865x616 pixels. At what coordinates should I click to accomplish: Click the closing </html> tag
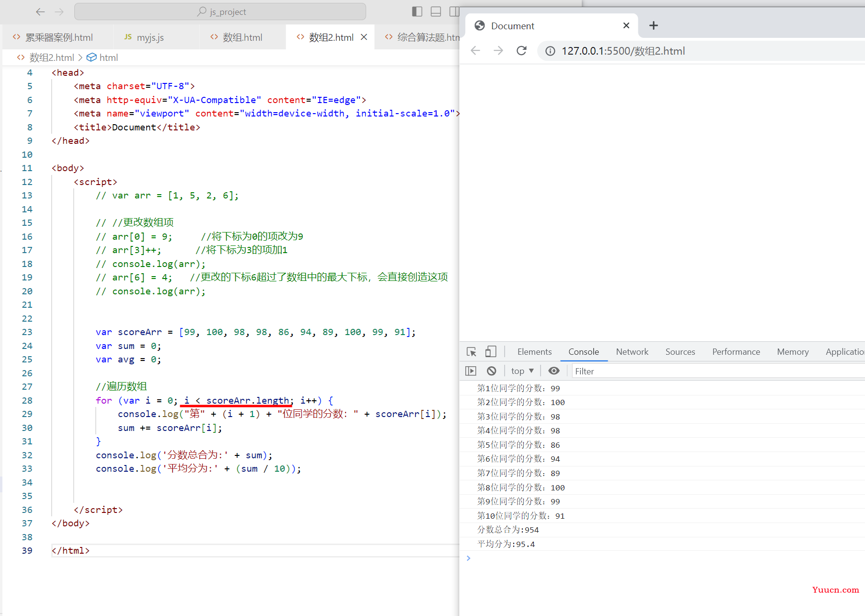tap(70, 550)
